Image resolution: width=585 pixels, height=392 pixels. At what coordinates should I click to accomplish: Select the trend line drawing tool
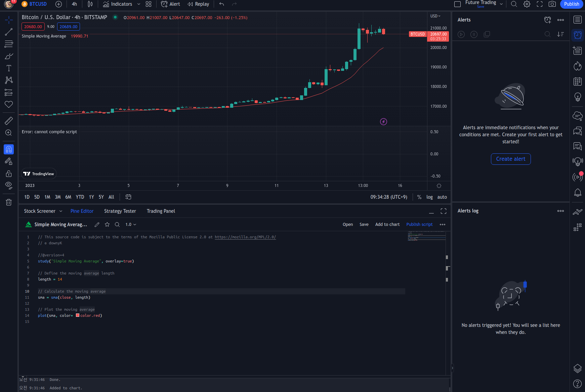[x=9, y=32]
